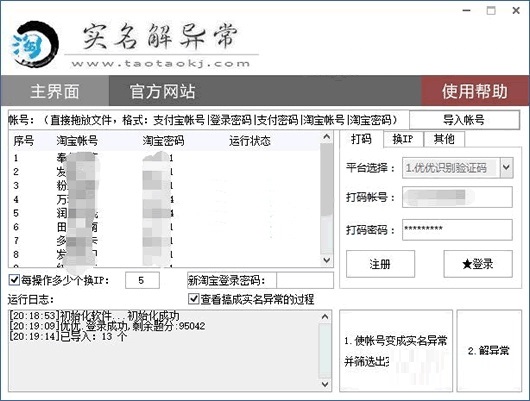
Task: Click the 注册 button
Action: click(x=380, y=264)
